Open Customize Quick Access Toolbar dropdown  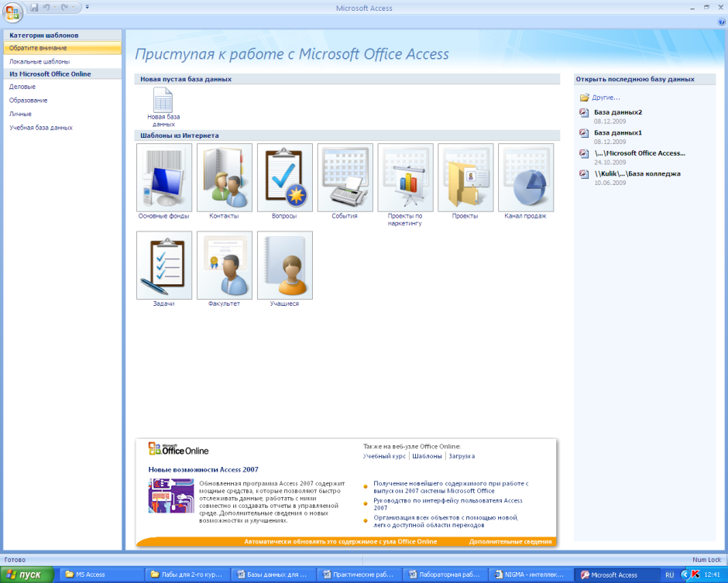88,7
